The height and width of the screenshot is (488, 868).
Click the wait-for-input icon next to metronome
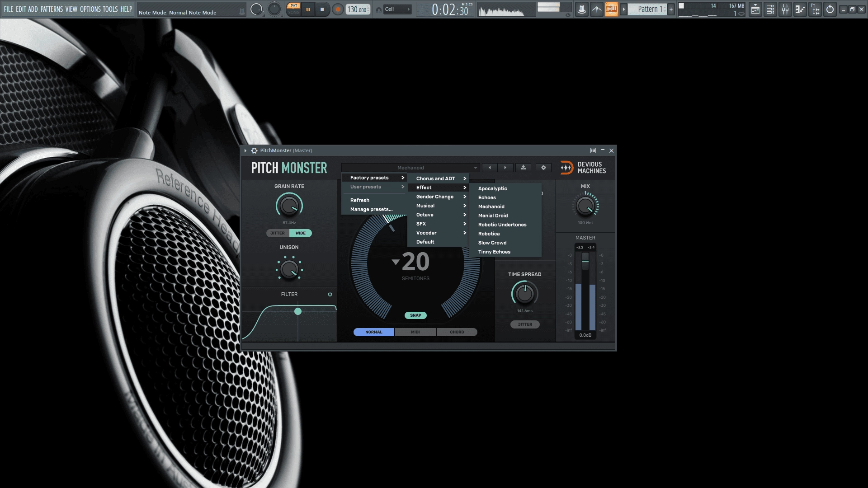[x=597, y=9]
